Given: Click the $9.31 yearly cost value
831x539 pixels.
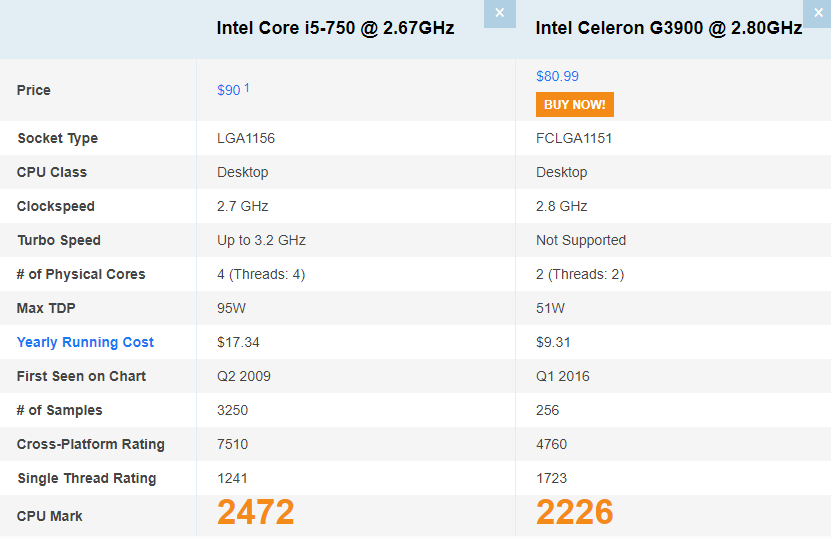Looking at the screenshot, I should tap(553, 342).
